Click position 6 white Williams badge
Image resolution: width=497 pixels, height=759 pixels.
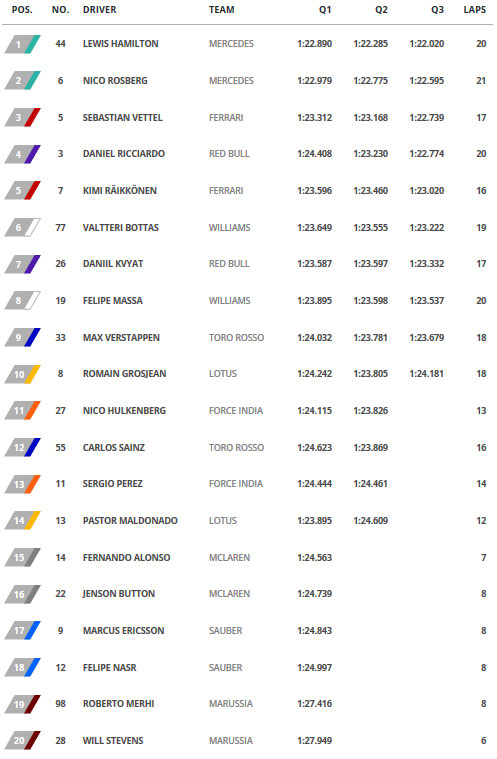(22, 228)
